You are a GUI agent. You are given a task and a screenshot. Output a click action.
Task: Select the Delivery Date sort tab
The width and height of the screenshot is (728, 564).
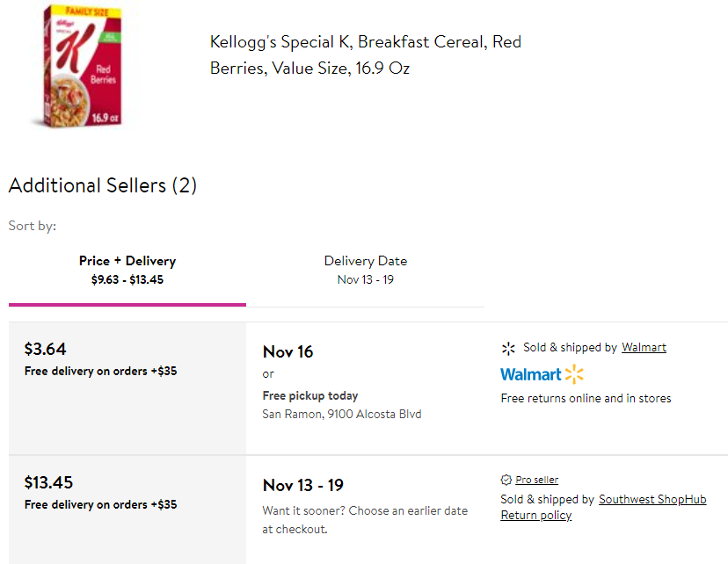click(x=366, y=271)
